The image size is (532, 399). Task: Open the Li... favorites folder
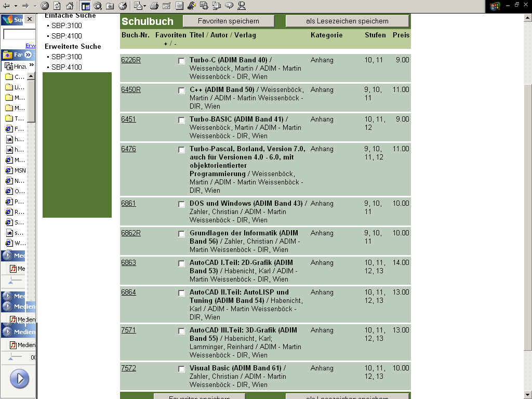tap(15, 87)
